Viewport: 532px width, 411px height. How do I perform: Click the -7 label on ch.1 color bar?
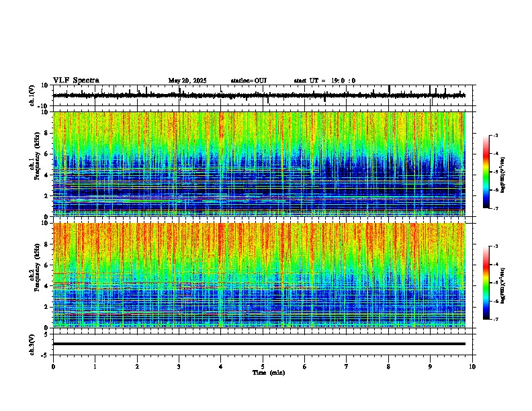tap(495, 208)
